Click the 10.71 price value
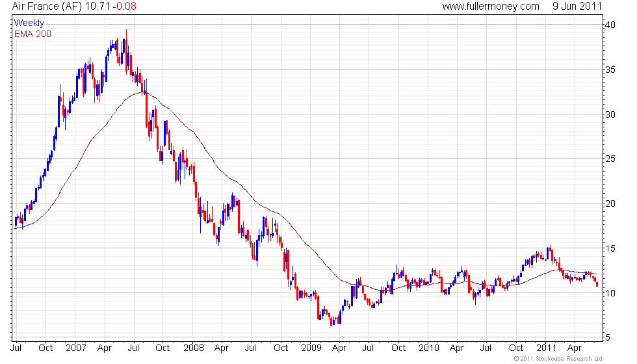Viewport: 637px width, 364px height. [97, 6]
